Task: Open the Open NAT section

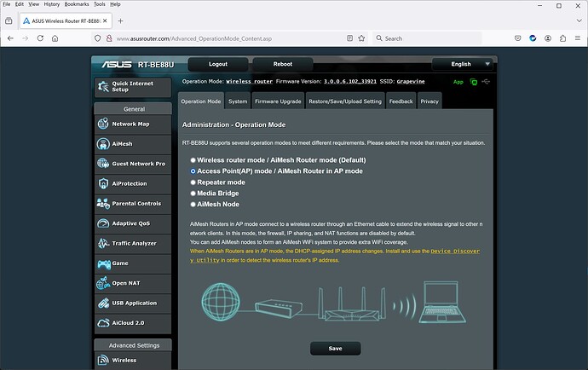Action: [133, 283]
